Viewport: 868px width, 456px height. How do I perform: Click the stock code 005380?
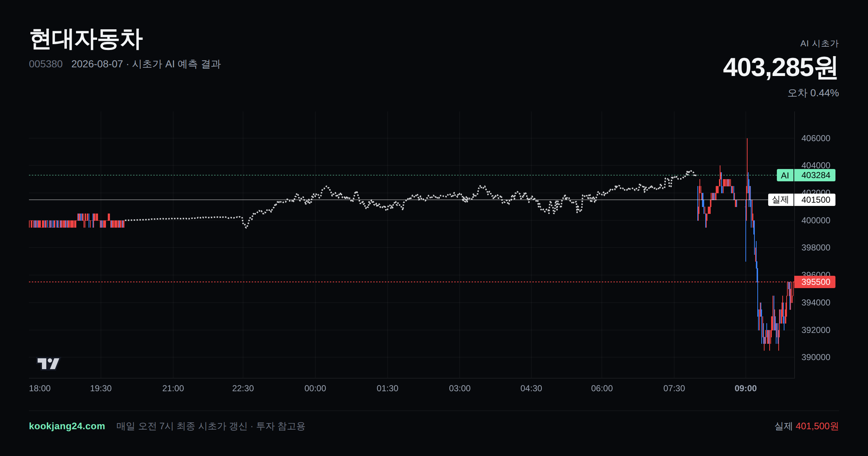pos(46,64)
